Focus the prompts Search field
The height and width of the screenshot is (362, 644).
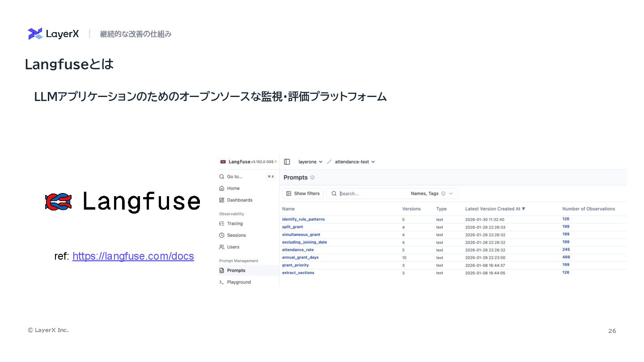(x=371, y=194)
